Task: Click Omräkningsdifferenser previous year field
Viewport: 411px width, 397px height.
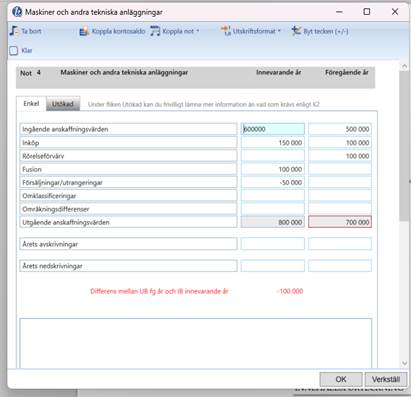Action: pyautogui.click(x=340, y=209)
